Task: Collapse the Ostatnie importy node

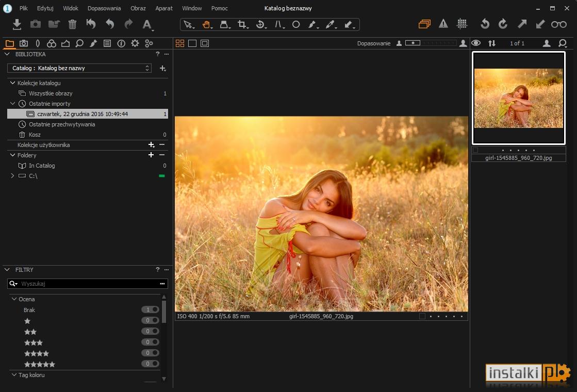Action: 12,104
